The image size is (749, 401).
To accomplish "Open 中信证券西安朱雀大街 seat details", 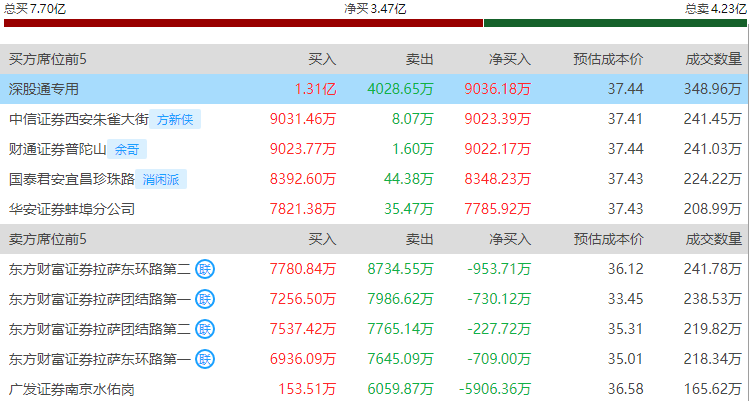I will 79,119.
